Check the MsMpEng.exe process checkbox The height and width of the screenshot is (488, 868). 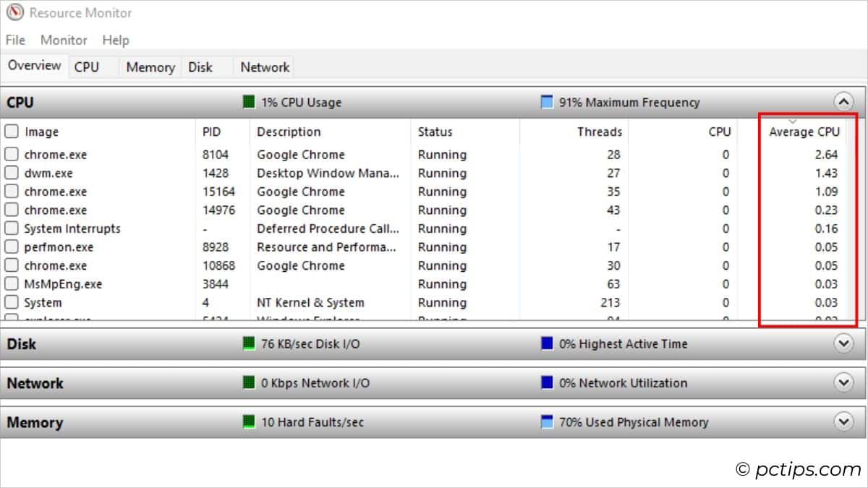pyautogui.click(x=11, y=283)
